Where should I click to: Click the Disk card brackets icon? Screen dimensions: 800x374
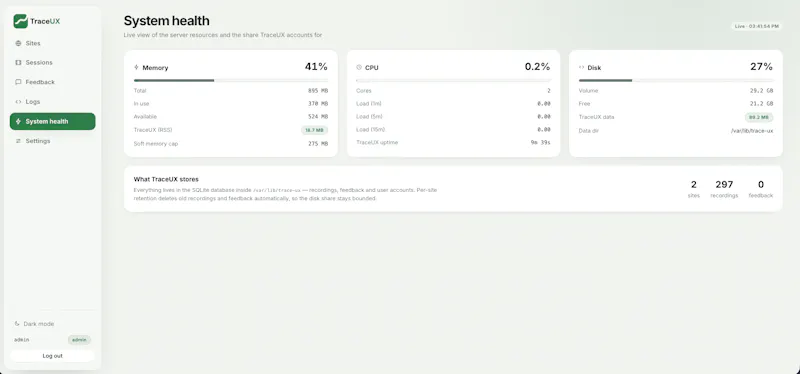coord(581,67)
